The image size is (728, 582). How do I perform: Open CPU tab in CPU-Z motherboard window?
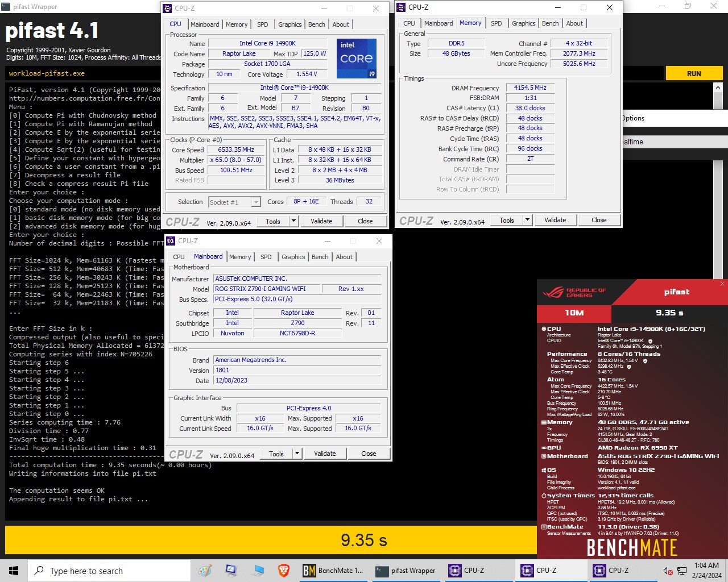(179, 257)
